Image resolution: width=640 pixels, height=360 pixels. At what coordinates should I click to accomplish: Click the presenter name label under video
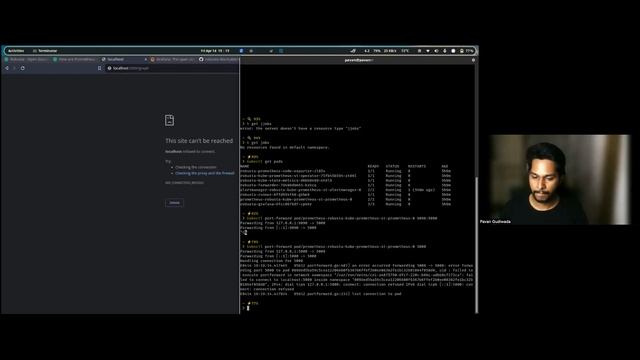(495, 222)
